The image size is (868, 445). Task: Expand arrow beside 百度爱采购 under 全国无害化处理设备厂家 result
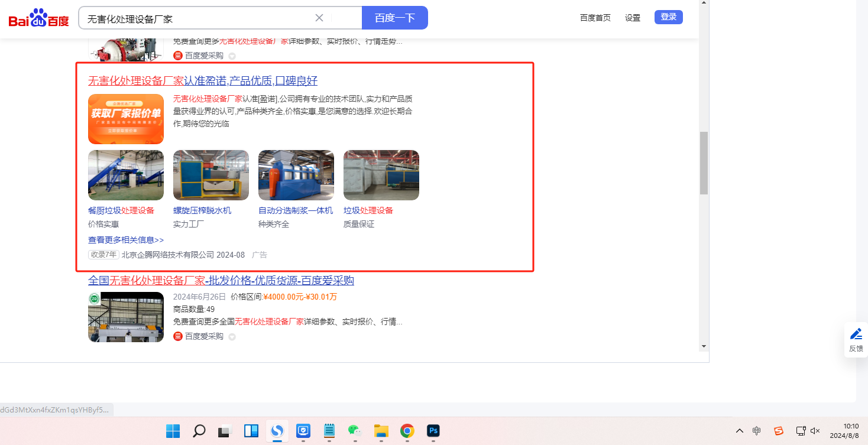click(232, 337)
